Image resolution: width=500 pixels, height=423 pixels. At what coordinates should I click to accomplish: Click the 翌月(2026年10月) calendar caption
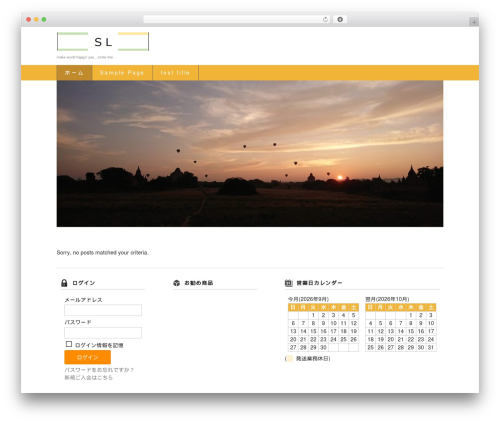point(387,299)
